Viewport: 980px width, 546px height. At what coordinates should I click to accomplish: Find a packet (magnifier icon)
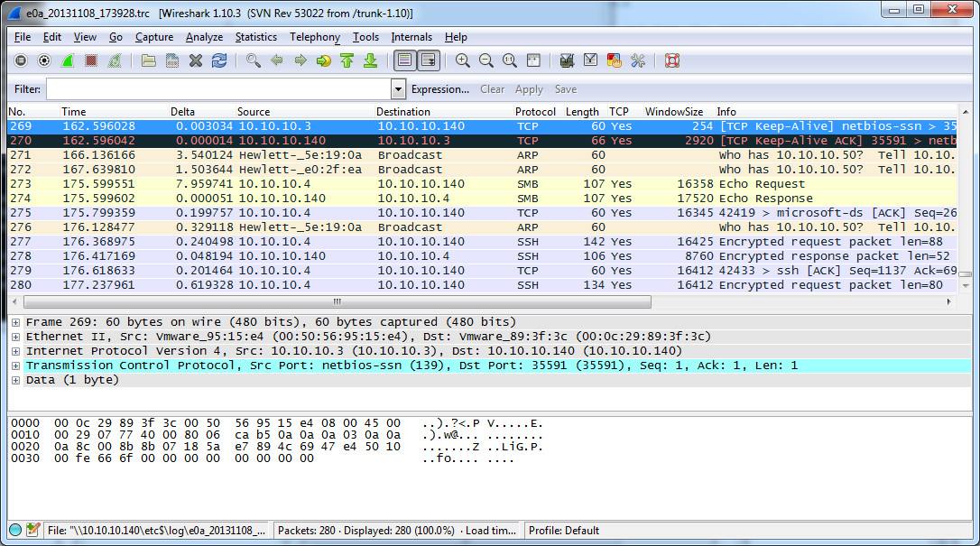(x=254, y=60)
